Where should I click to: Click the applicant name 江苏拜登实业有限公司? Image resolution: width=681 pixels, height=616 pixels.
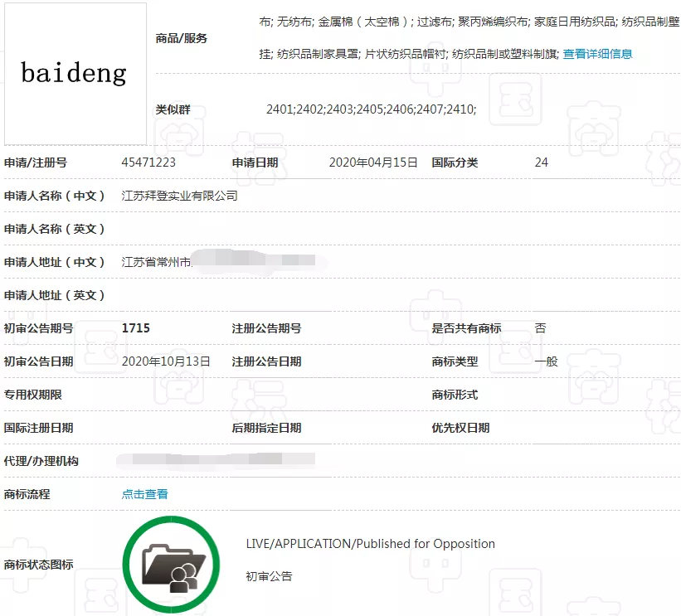(x=178, y=196)
